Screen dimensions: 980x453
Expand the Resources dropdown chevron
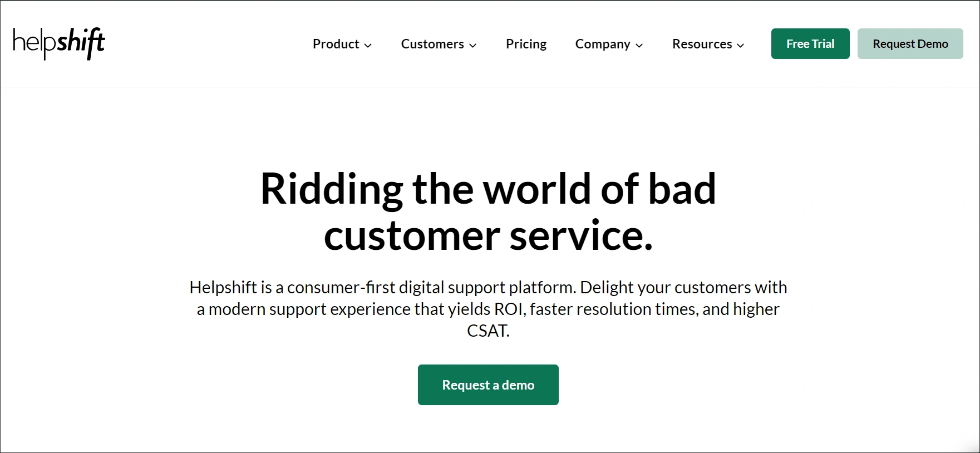point(740,45)
